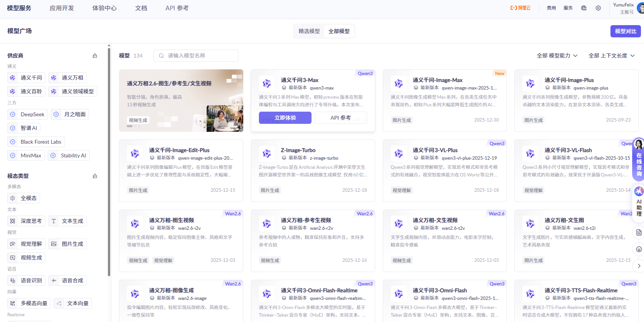The width and height of the screenshot is (644, 322).
Task: Enable the 图片生成 modality filter chip
Action: (x=67, y=244)
